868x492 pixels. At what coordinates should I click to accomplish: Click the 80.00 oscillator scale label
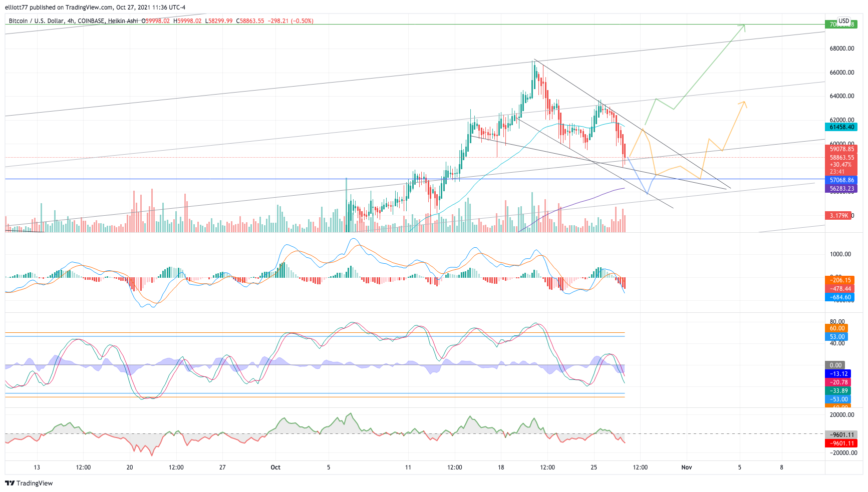click(x=837, y=322)
